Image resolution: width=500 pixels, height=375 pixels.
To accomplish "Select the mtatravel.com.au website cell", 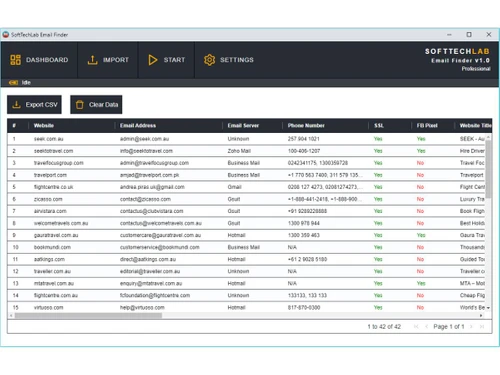I will pos(54,283).
